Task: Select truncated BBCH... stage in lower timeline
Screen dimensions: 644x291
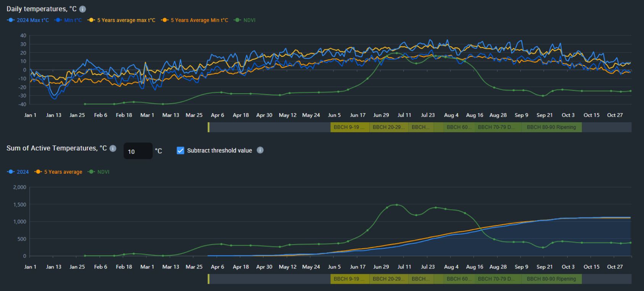Action: tap(421, 279)
